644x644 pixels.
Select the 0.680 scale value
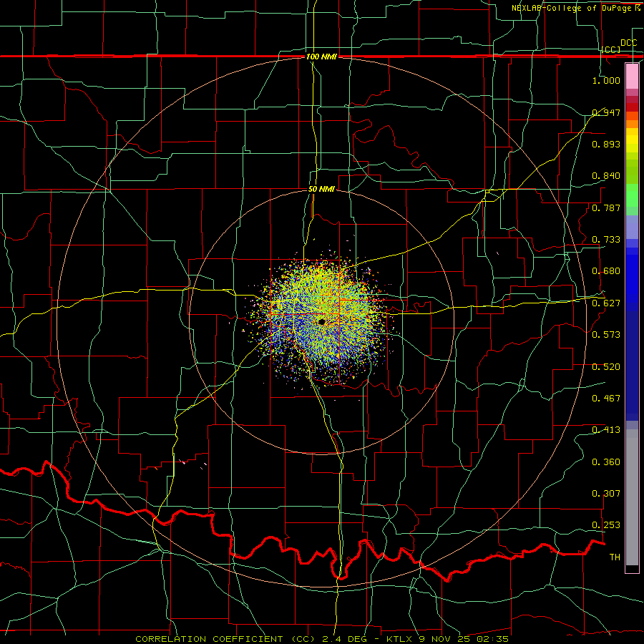pos(606,271)
